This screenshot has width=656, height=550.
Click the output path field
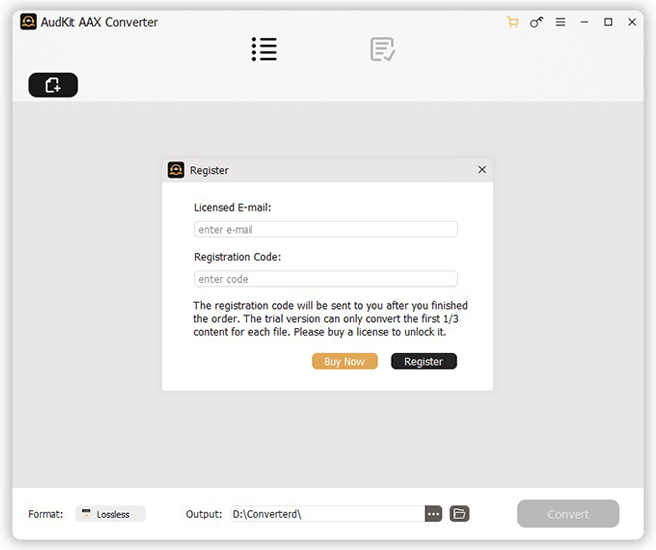point(328,514)
